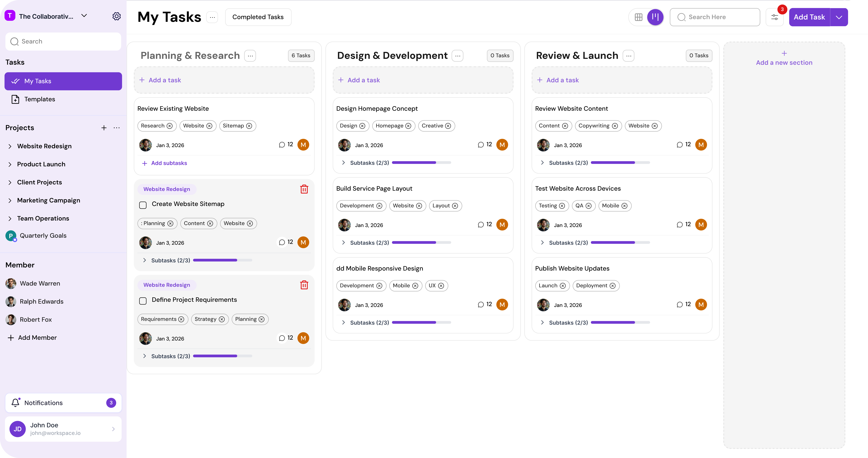Viewport: 868px width, 458px height.
Task: Select My Tasks in sidebar
Action: tap(63, 81)
